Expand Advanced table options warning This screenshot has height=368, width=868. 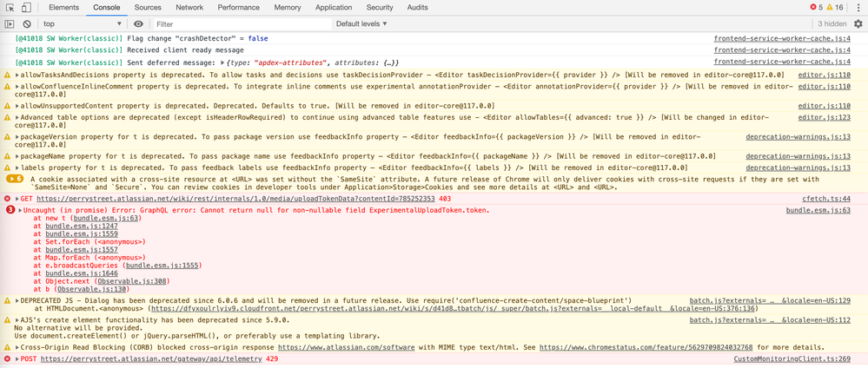click(x=17, y=117)
